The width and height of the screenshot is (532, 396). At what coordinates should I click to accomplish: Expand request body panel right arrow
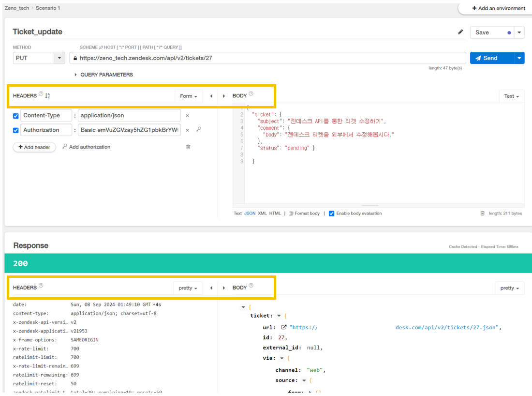223,96
